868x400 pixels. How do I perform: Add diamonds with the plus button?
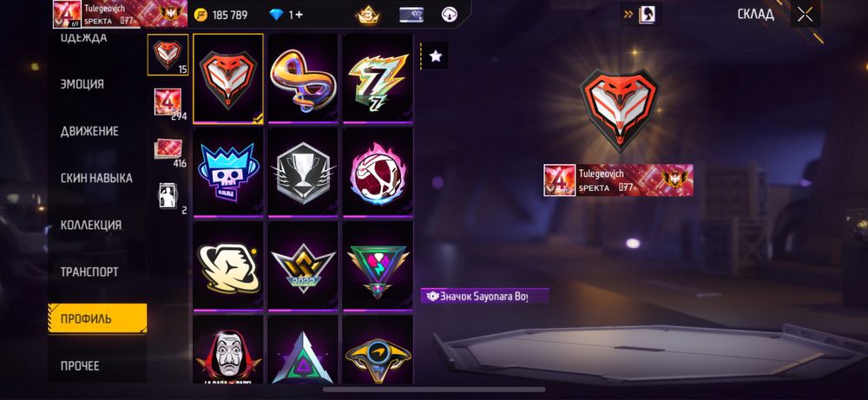[299, 15]
